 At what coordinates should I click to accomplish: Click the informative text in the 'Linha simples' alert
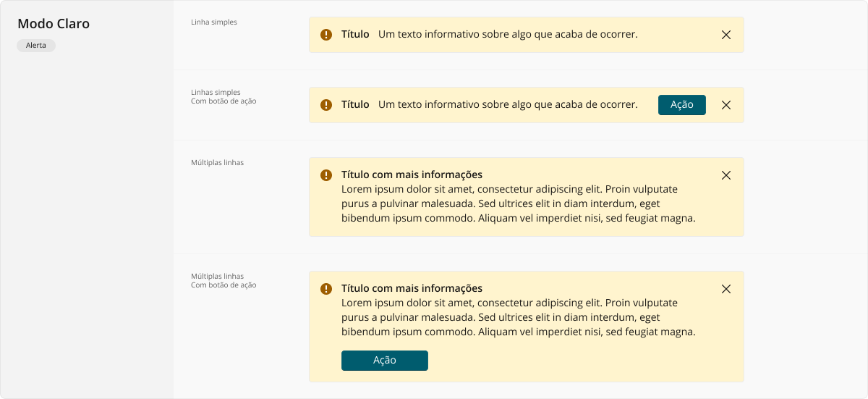tap(508, 35)
